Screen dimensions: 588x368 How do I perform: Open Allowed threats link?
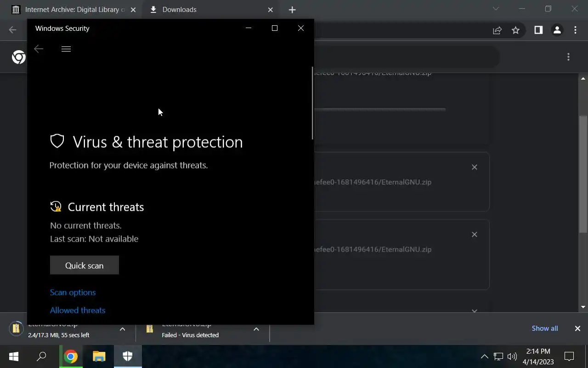pos(78,310)
